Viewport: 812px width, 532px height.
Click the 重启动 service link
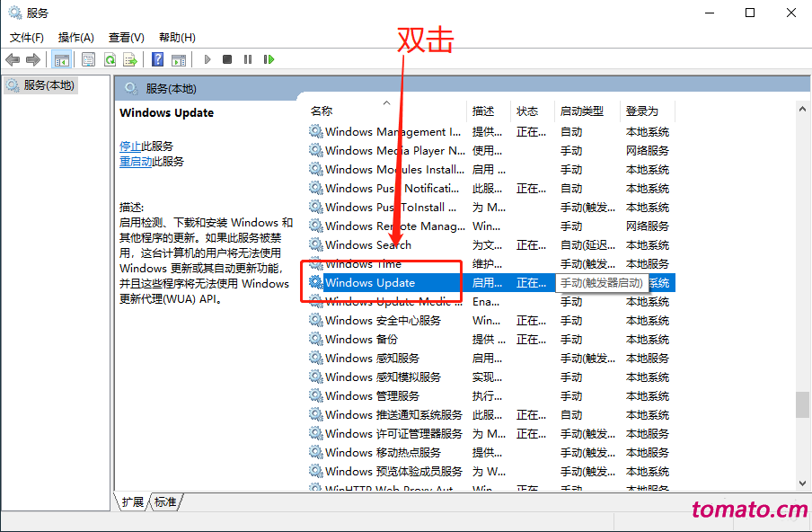(x=136, y=162)
